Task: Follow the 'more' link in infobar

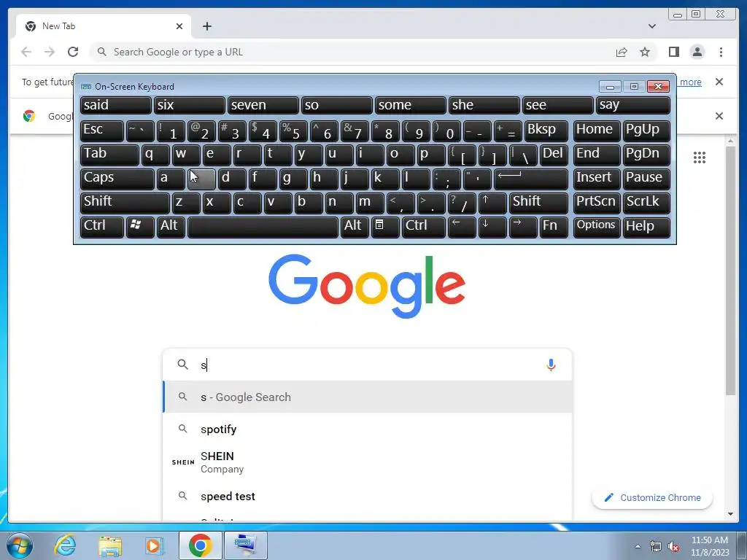Action: 690,82
